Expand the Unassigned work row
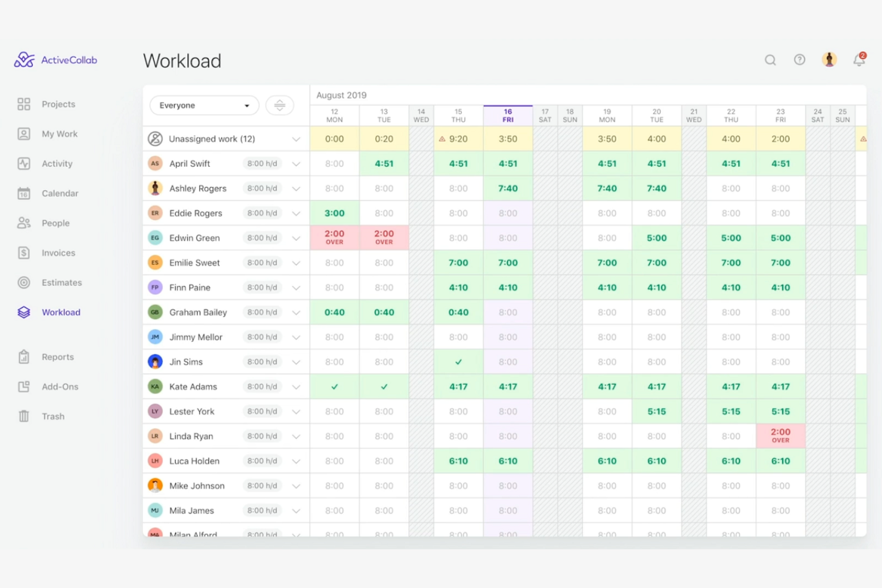The height and width of the screenshot is (588, 882). (x=296, y=139)
